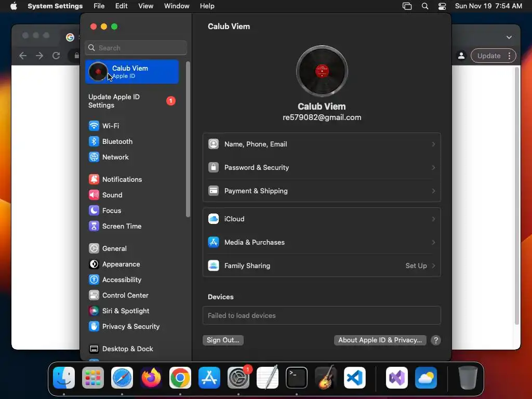Open Launchpad from the Dock
Image resolution: width=532 pixels, height=399 pixels.
tap(93, 378)
